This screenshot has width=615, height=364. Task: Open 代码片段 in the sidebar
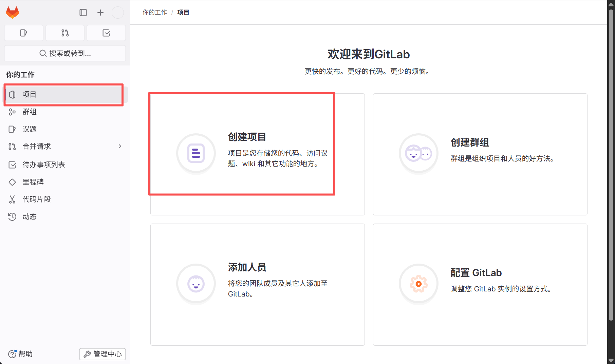point(66,199)
